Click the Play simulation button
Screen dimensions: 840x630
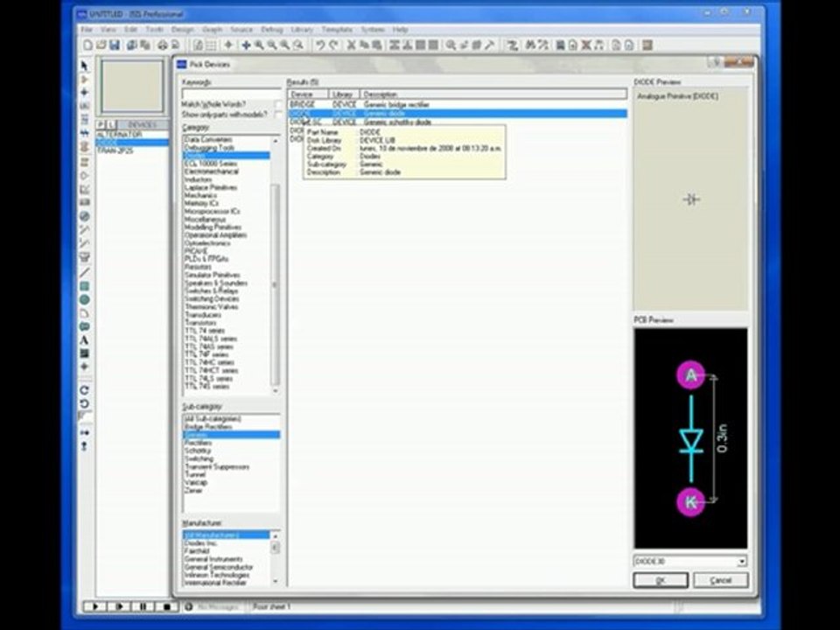[x=94, y=606]
